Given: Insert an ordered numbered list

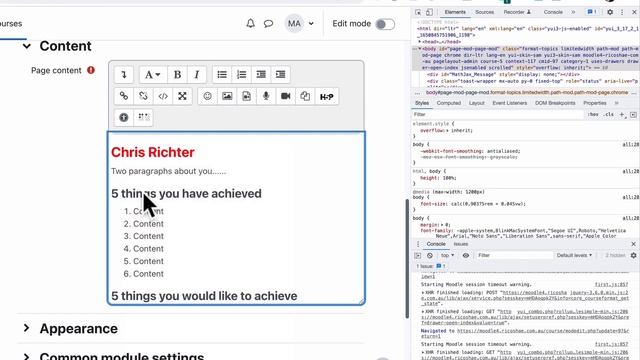Looking at the screenshot, I should click(x=242, y=75).
